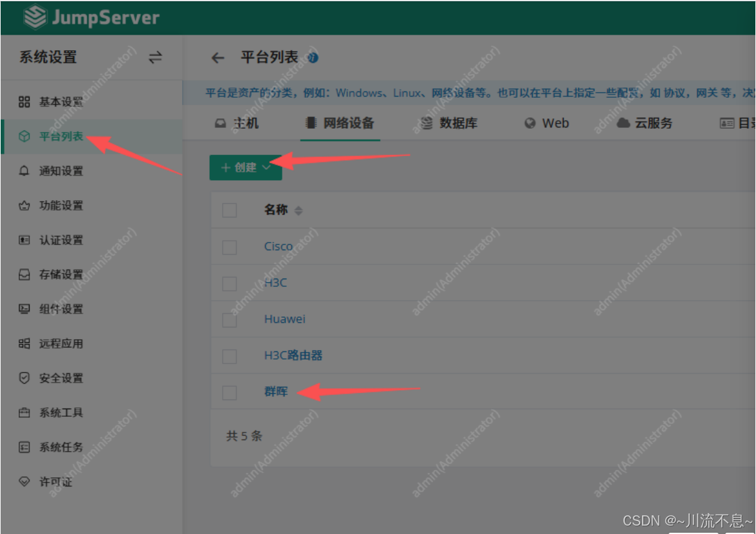Open 组件设置 in the sidebar
The height and width of the screenshot is (534, 756).
[x=61, y=309]
